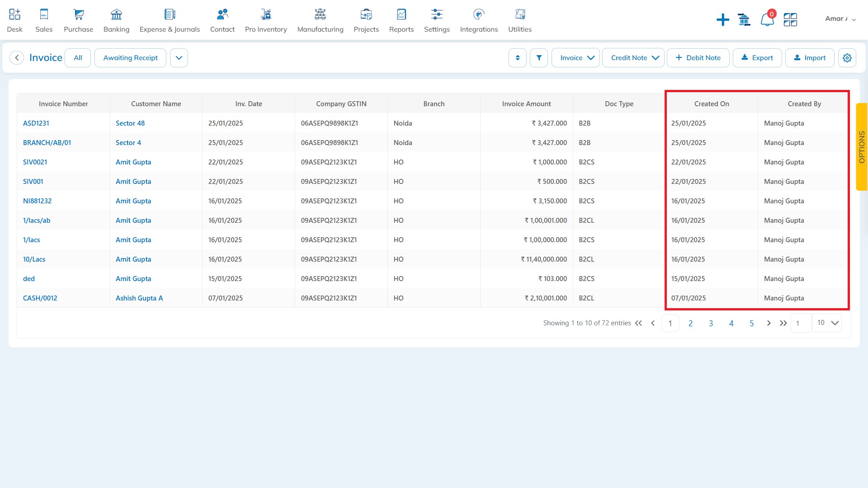The width and height of the screenshot is (868, 488).
Task: Click invoice CASH/0012 link
Action: tap(40, 298)
